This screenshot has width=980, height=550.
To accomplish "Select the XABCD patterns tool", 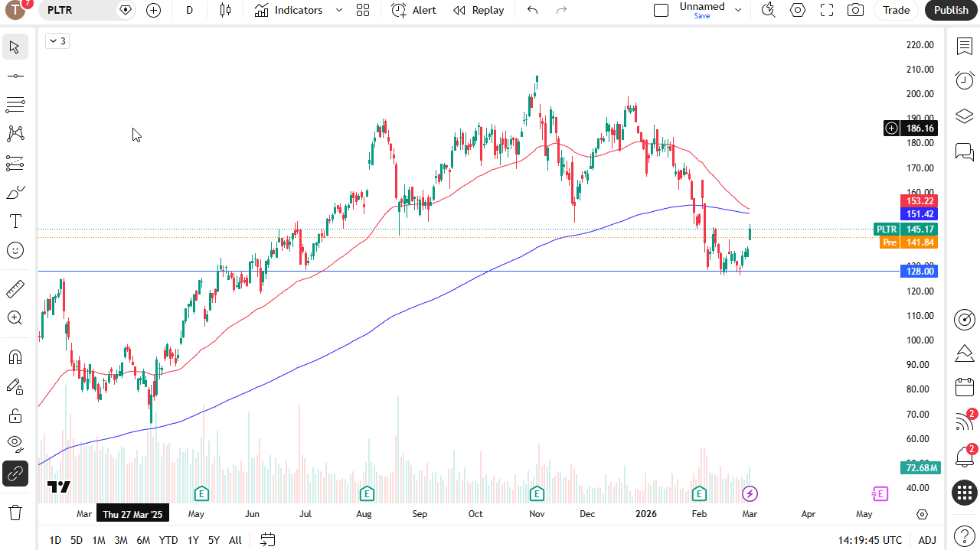I will [x=15, y=134].
